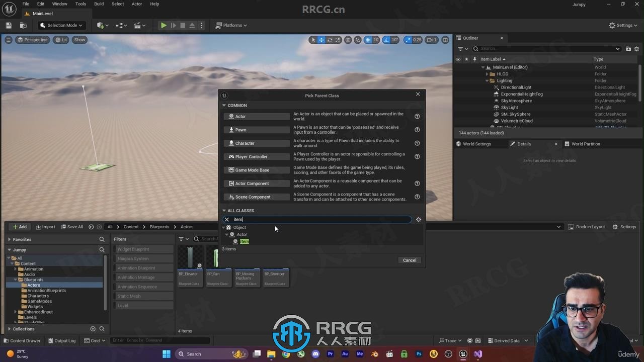The height and width of the screenshot is (362, 644).
Task: Open the Selection Mode dropdown
Action: [x=62, y=25]
